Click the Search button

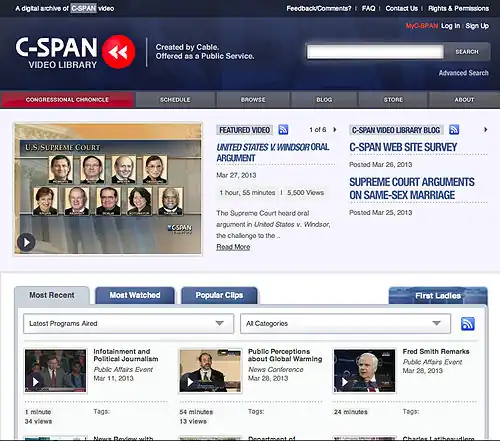[467, 52]
